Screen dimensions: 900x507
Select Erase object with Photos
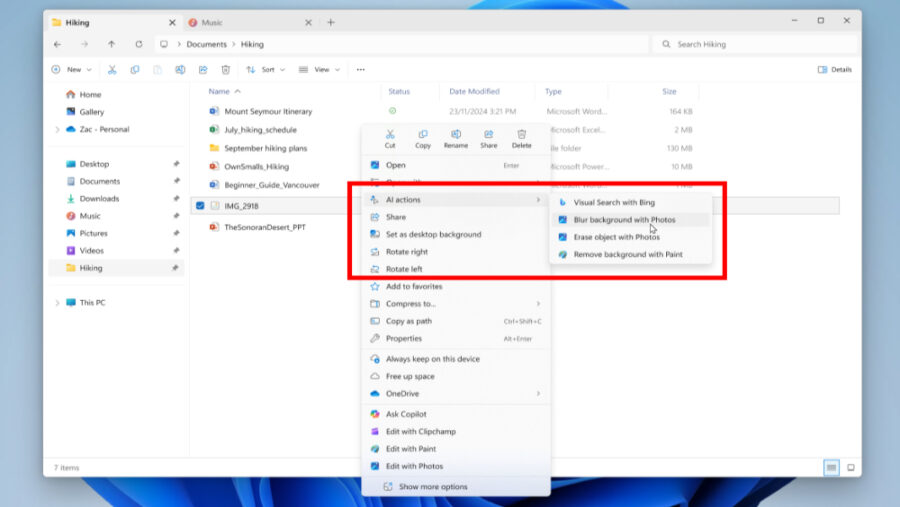630,237
